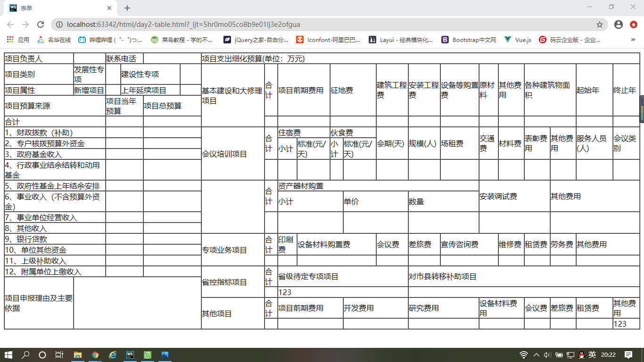The height and width of the screenshot is (362, 644).
Task: Click the QQ penguin tray icon
Action: 581,355
